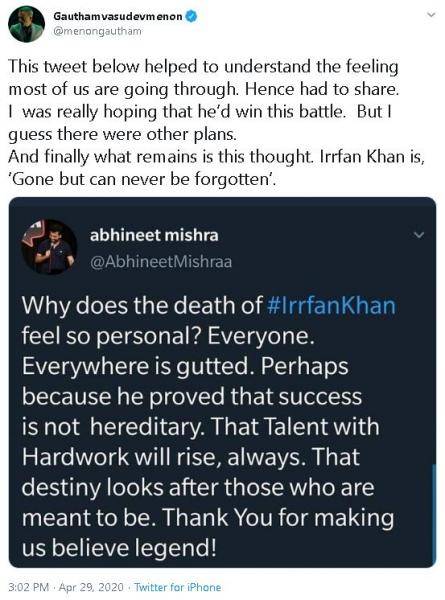Click the Apr 29, 2020 date

coord(91,587)
